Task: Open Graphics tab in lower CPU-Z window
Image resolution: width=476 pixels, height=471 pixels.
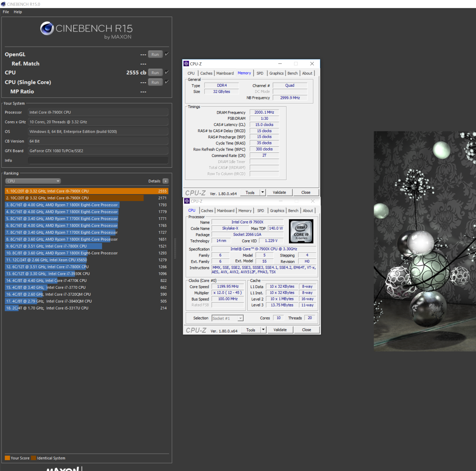Action: pyautogui.click(x=277, y=211)
